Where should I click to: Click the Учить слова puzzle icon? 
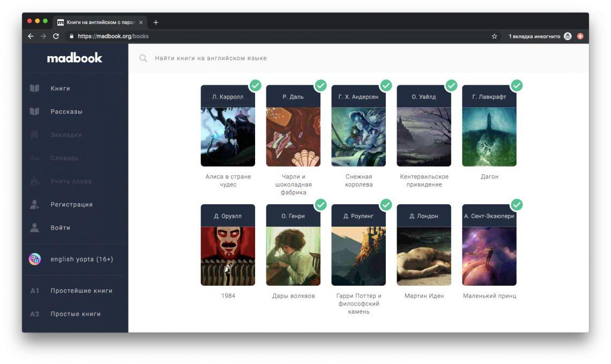tap(35, 181)
